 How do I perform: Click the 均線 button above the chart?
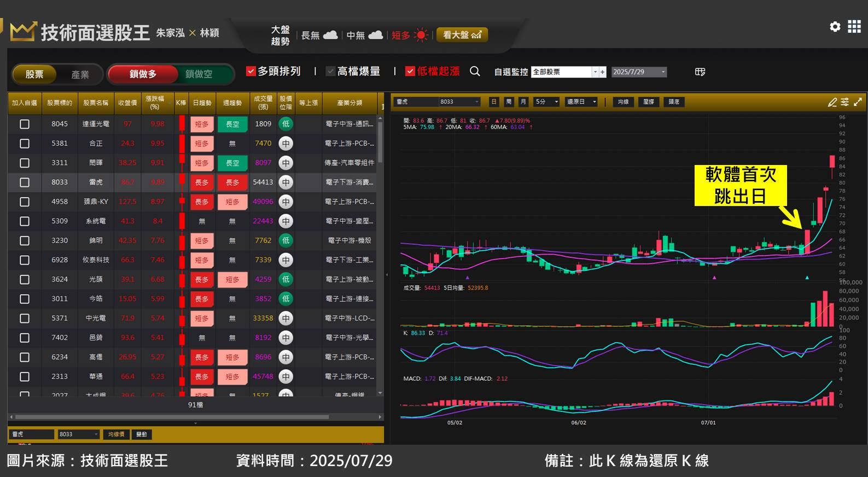pyautogui.click(x=623, y=102)
